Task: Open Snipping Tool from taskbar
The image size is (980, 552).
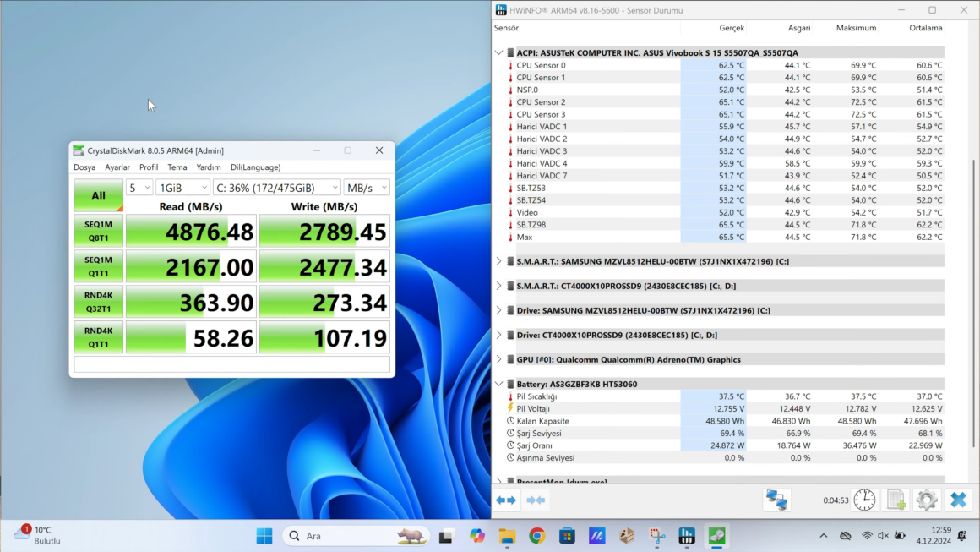Action: tap(657, 536)
